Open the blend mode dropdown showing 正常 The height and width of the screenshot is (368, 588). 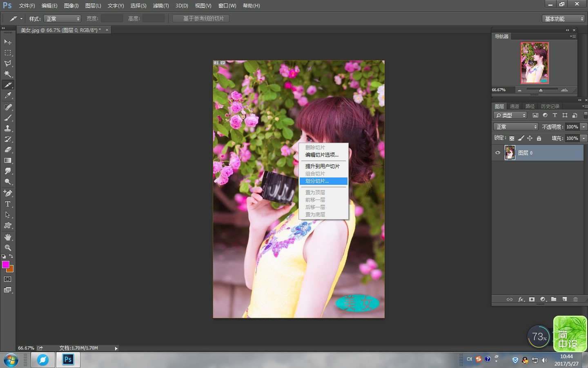(x=515, y=126)
